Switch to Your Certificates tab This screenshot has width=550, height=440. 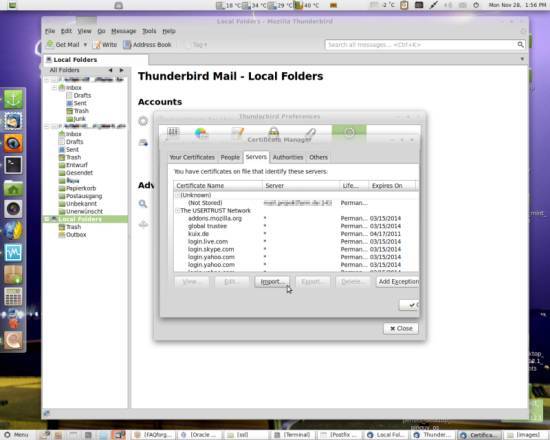pyautogui.click(x=192, y=157)
